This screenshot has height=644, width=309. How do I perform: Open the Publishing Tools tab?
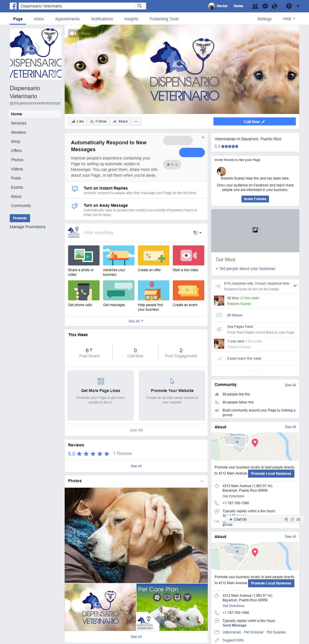(164, 19)
